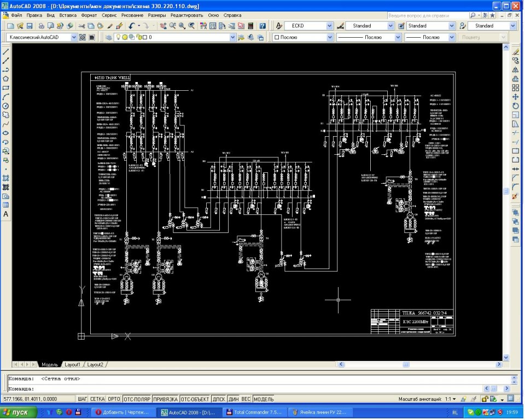Open the Рисование menu
The height and width of the screenshot is (420, 525).
132,15
